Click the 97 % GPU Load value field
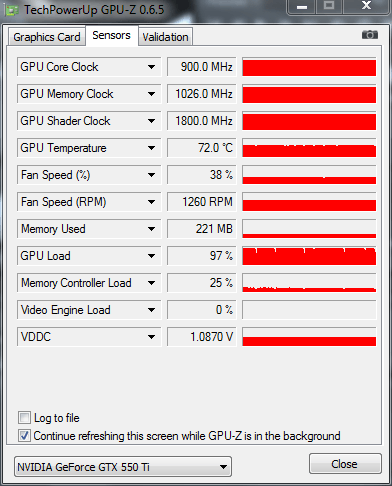The width and height of the screenshot is (392, 486). pyautogui.click(x=202, y=256)
